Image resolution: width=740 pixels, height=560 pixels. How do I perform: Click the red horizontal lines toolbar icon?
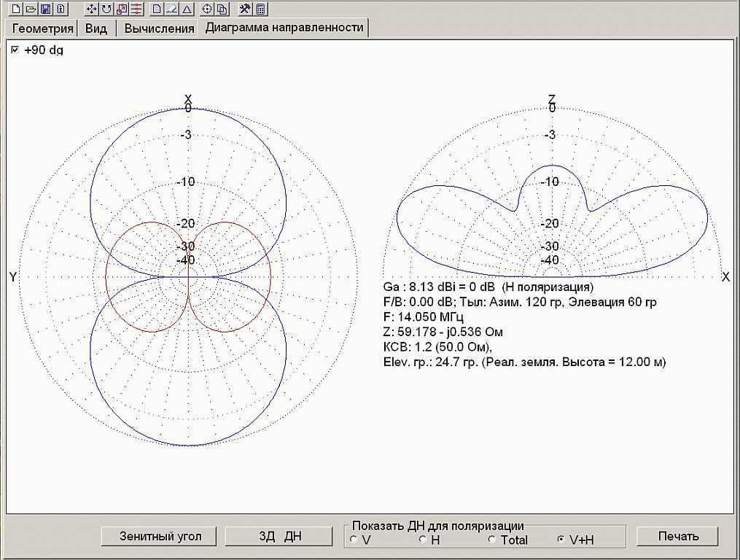[x=136, y=9]
